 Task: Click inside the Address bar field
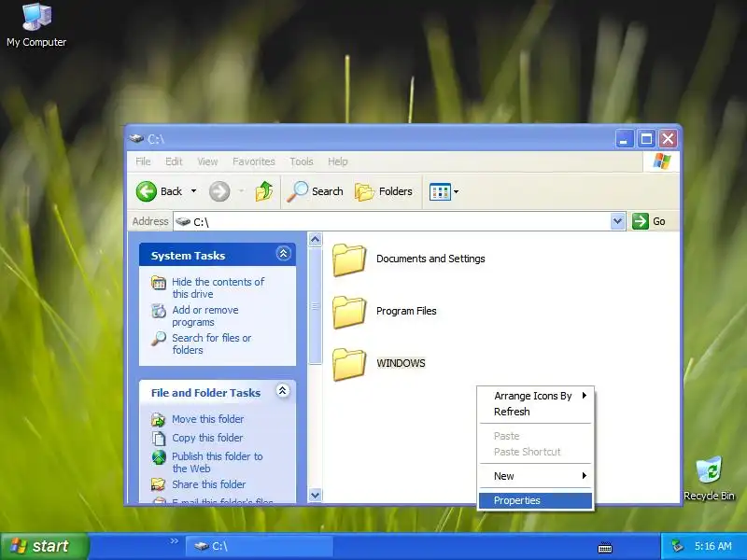[392, 221]
